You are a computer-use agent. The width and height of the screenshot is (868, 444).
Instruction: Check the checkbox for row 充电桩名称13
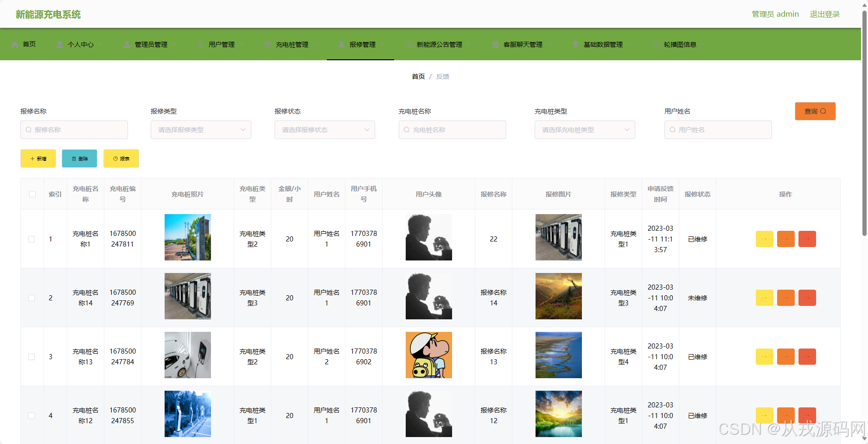(32, 357)
